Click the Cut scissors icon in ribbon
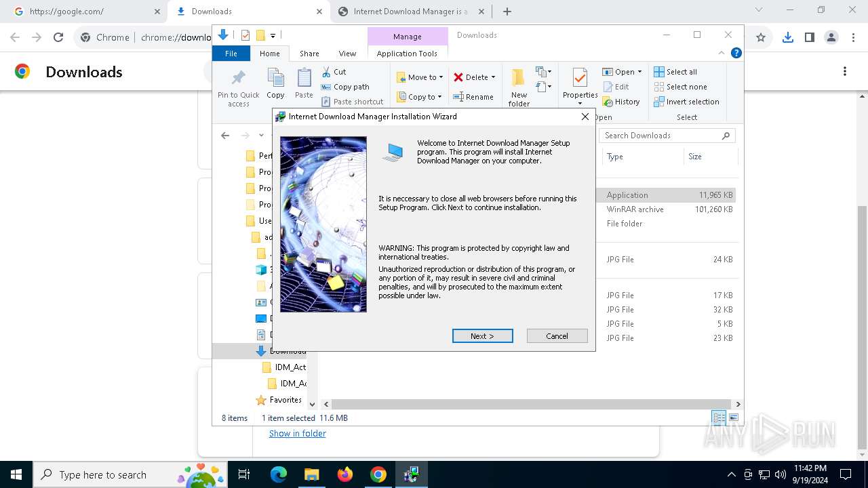This screenshot has height=488, width=868. pyautogui.click(x=327, y=72)
